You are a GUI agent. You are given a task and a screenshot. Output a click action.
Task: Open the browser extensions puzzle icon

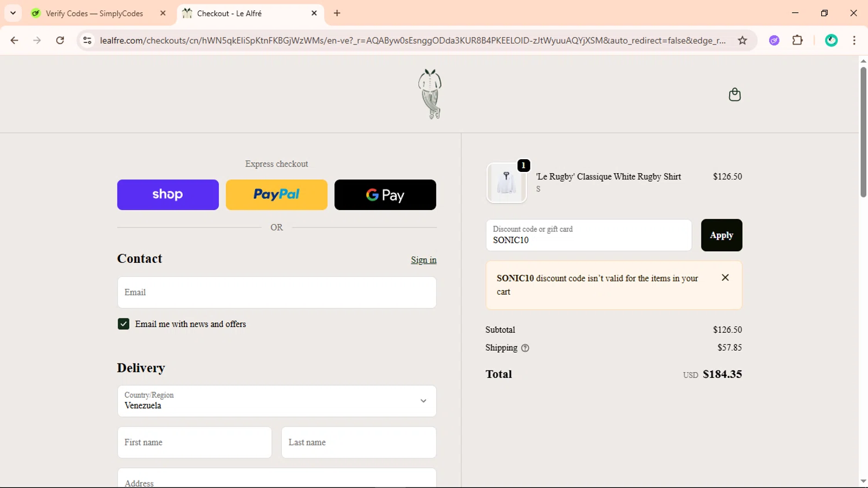pyautogui.click(x=797, y=41)
